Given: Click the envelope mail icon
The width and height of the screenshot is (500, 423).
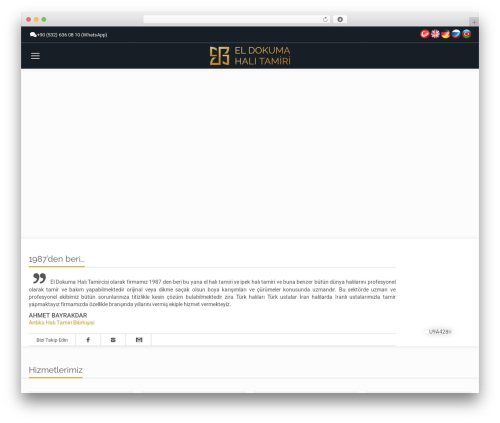Looking at the screenshot, I should (113, 340).
